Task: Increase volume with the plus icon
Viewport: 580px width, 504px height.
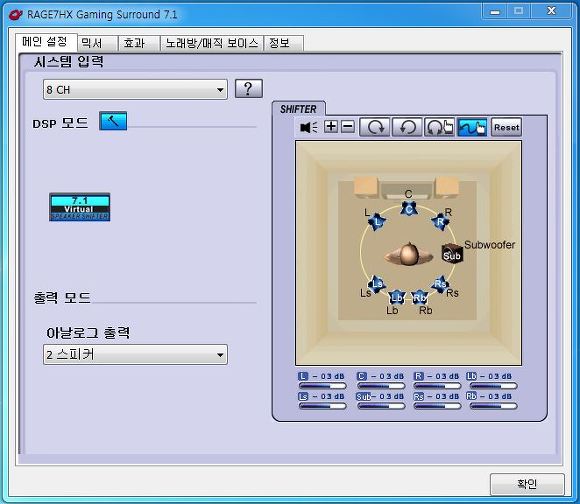Action: click(x=331, y=127)
